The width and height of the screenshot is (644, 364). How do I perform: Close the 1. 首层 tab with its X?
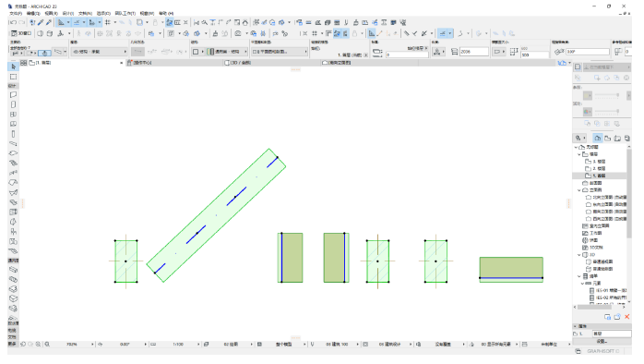pyautogui.click(x=122, y=63)
